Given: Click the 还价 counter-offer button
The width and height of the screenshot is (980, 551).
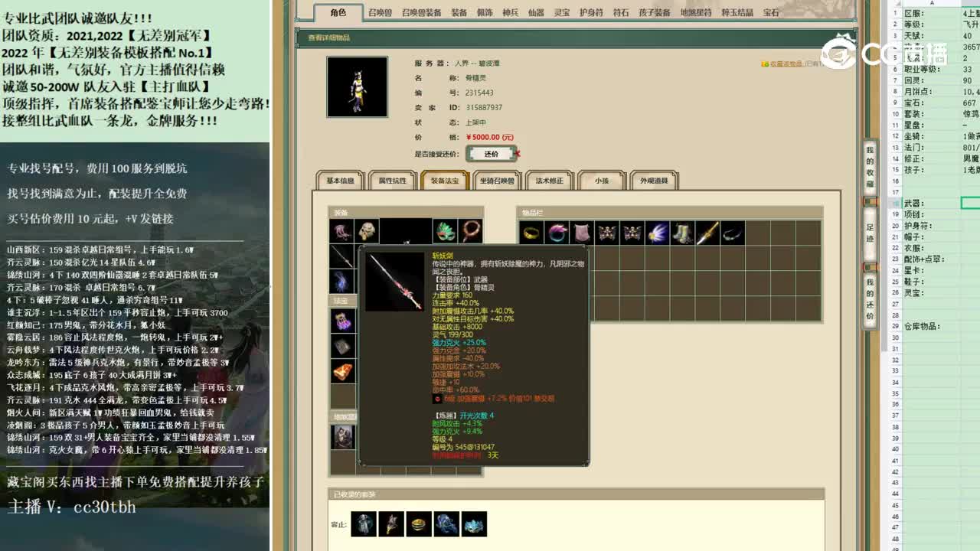Looking at the screenshot, I should coord(491,154).
